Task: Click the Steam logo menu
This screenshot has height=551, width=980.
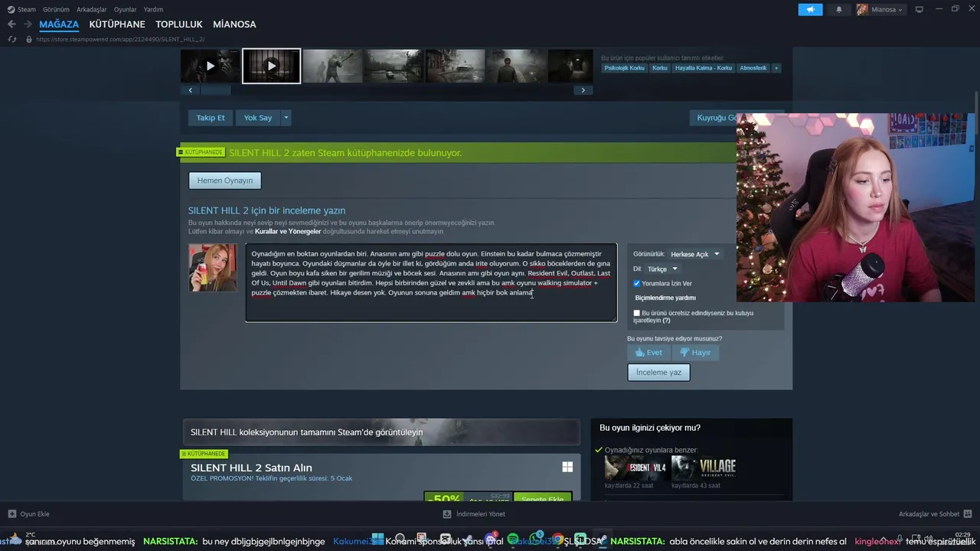Action: coord(11,9)
